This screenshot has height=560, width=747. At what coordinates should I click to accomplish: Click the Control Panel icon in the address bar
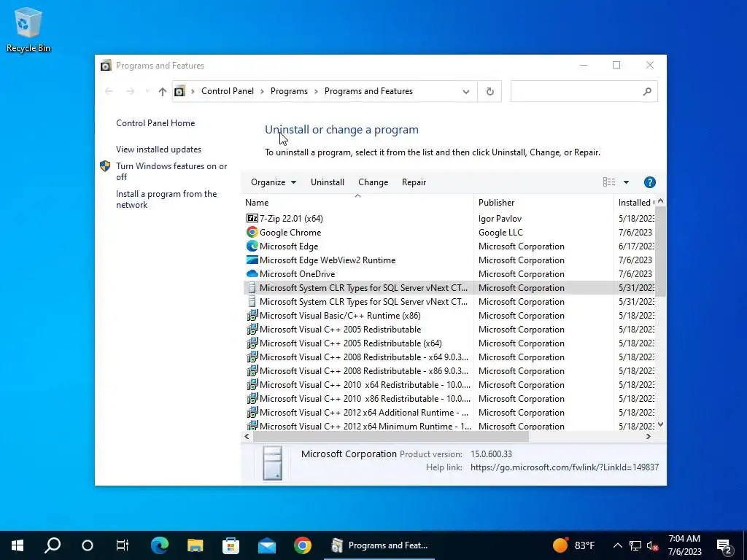179,91
